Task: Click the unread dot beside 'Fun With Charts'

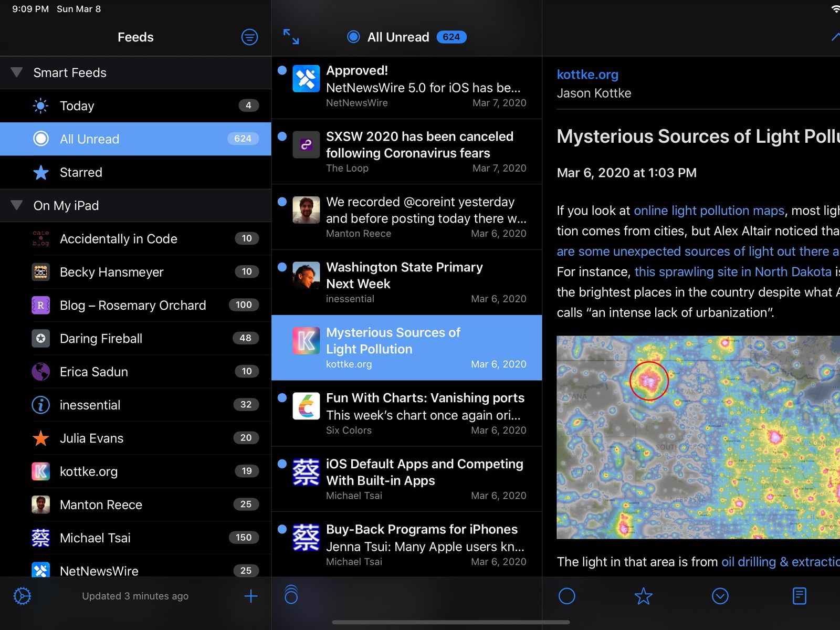Action: [282, 398]
